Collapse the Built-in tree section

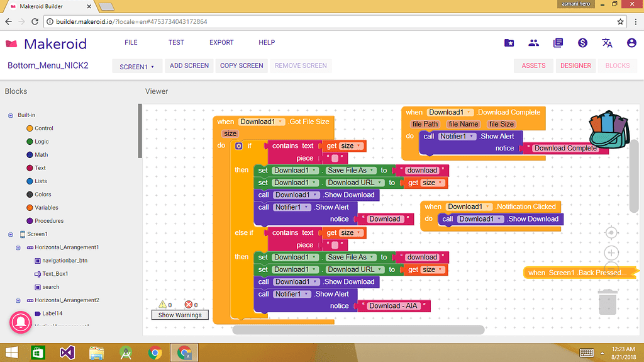11,115
